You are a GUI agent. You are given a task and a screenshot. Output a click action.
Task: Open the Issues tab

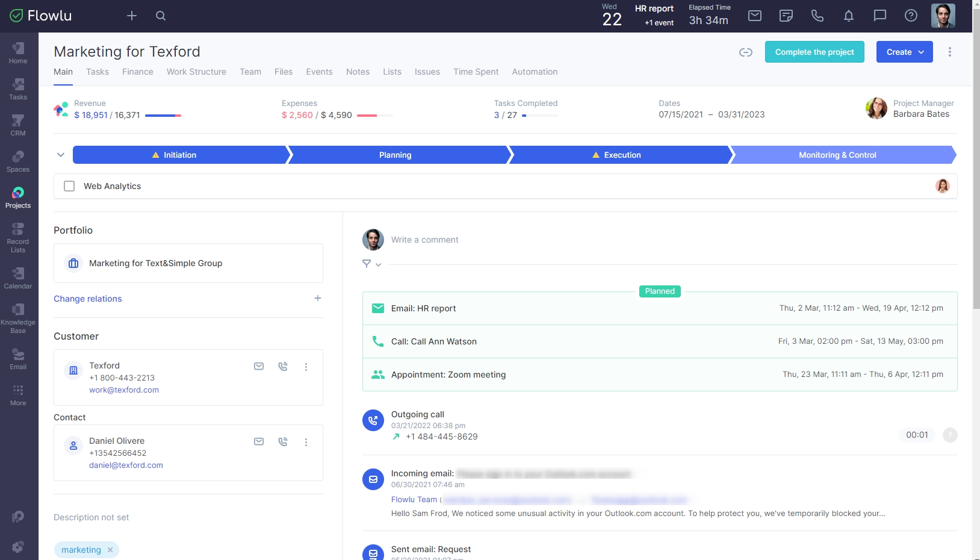(x=427, y=72)
